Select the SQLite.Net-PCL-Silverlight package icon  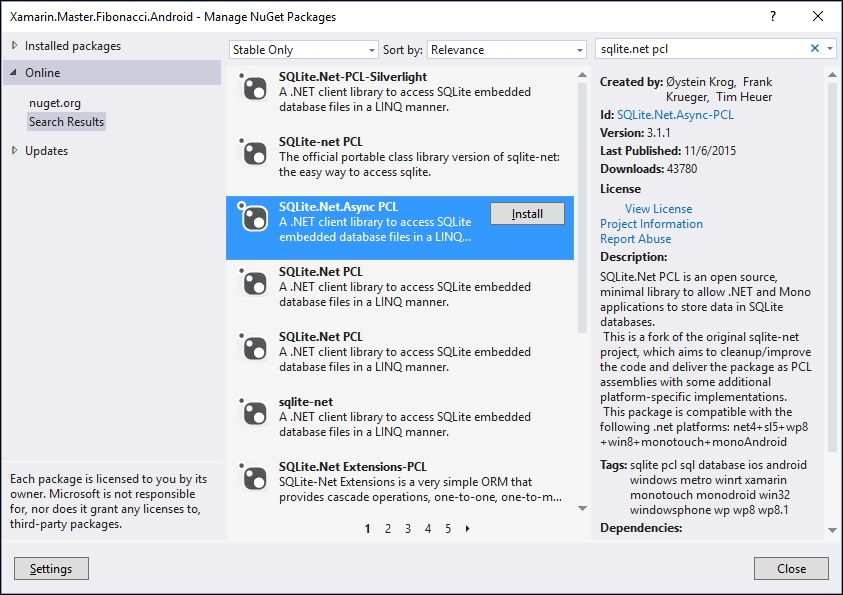[253, 87]
